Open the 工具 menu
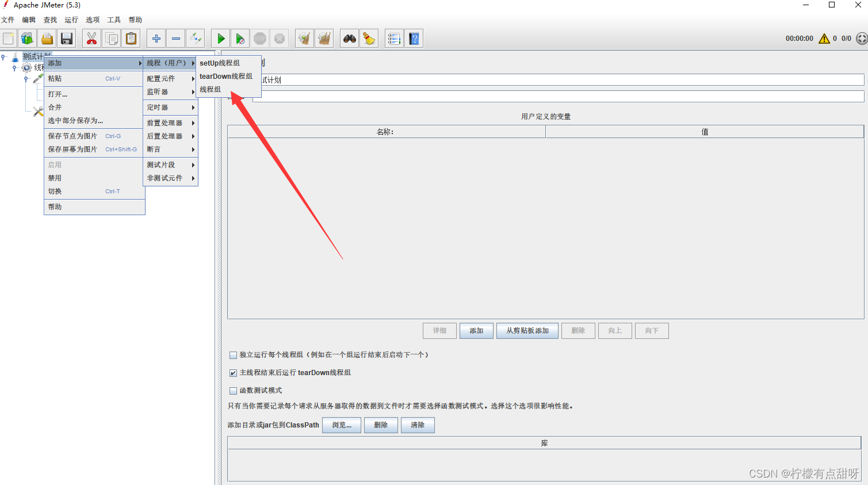868x485 pixels. click(x=114, y=20)
